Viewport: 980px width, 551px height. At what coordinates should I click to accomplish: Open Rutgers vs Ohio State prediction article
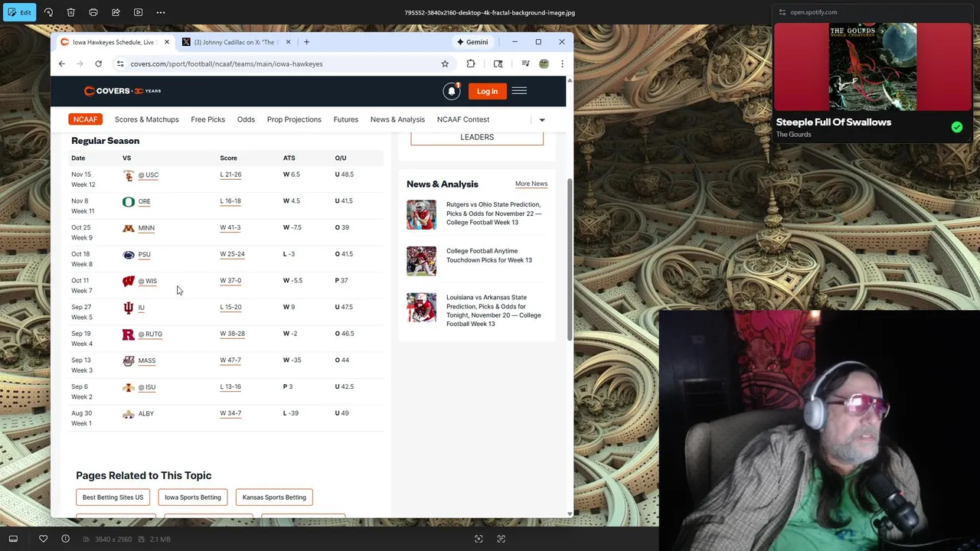pos(494,214)
